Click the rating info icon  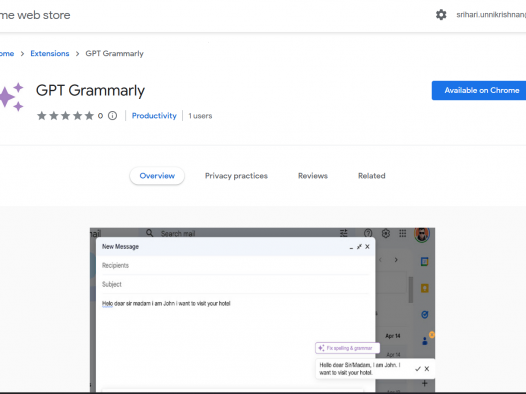(x=112, y=116)
